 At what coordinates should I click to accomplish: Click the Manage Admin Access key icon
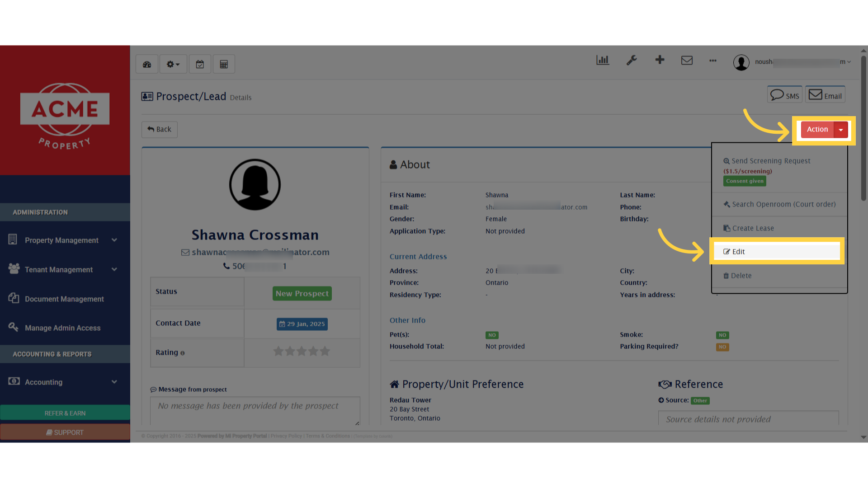(x=13, y=327)
